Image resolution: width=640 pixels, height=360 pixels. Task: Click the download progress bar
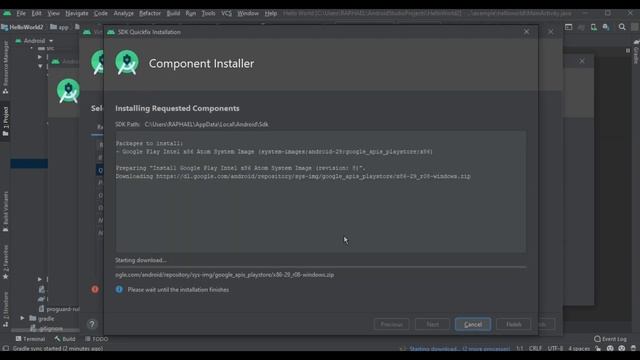coord(320,267)
